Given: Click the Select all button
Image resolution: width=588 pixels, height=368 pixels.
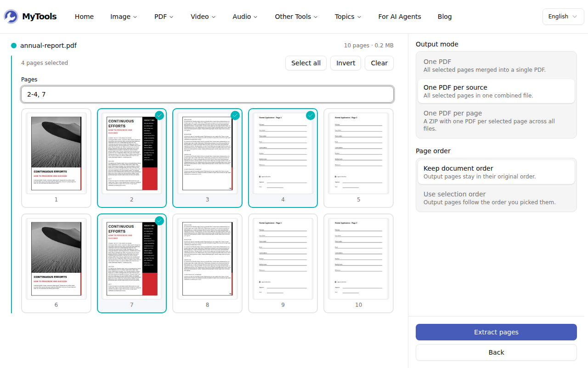Looking at the screenshot, I should [306, 63].
